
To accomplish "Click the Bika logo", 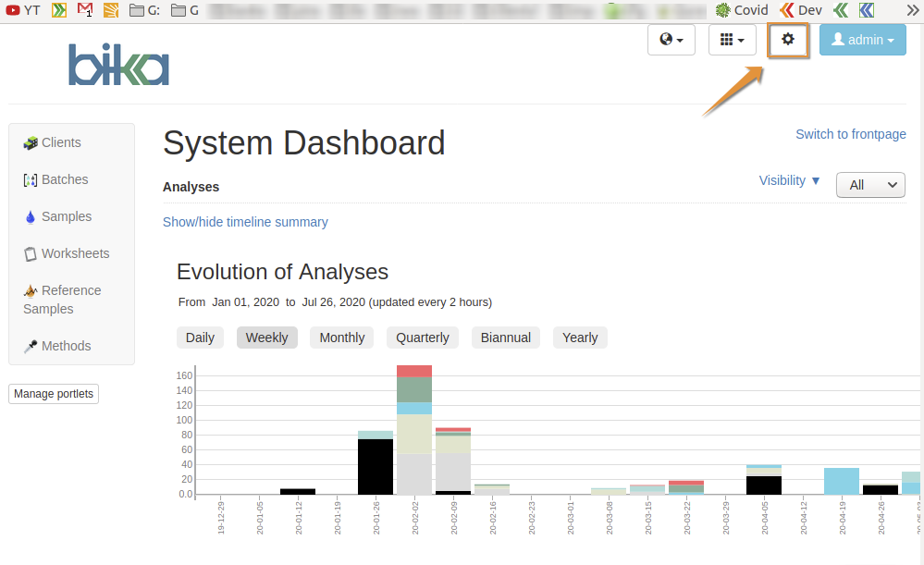I will 118,65.
